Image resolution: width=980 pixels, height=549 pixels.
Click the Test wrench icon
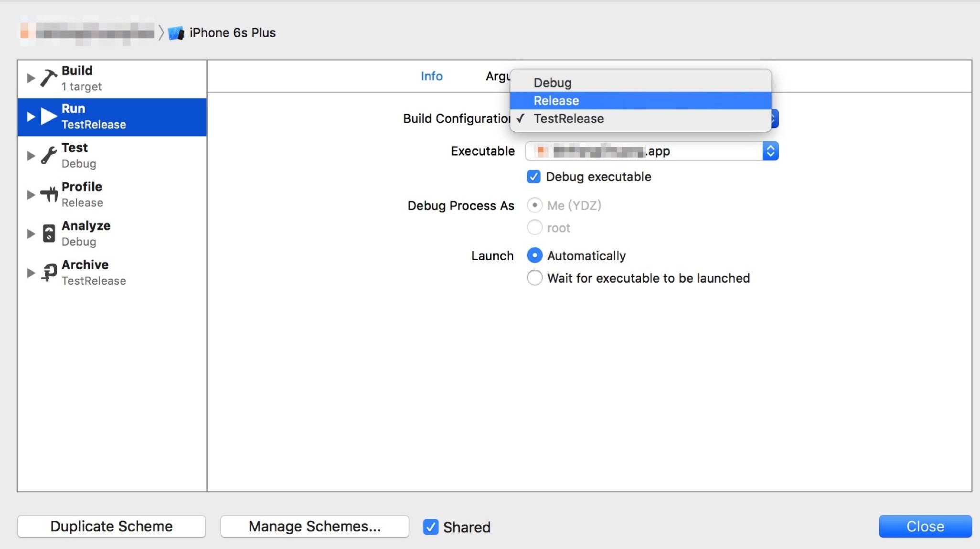[x=48, y=156]
